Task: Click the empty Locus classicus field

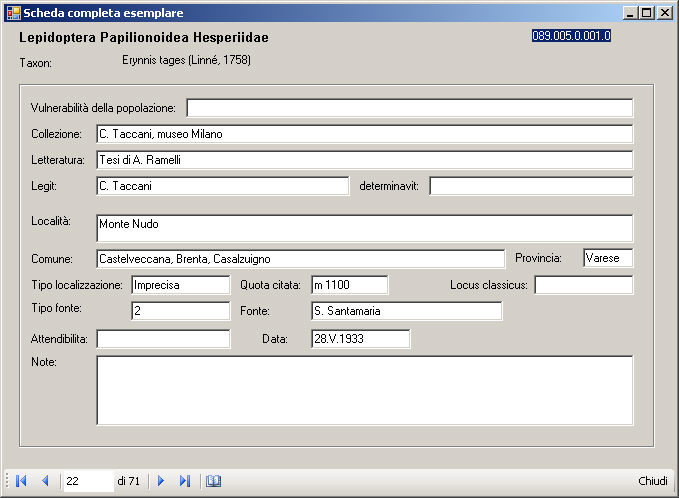Action: coord(584,285)
